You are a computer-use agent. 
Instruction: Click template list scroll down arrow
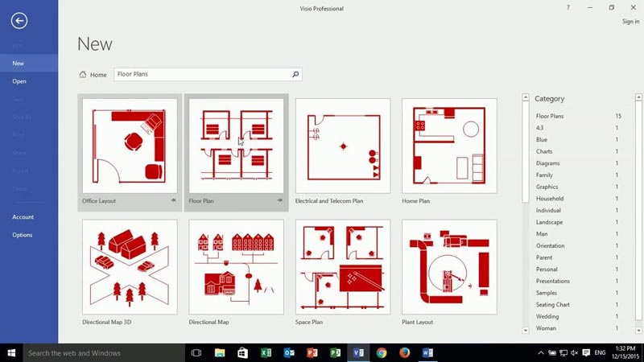pyautogui.click(x=526, y=331)
